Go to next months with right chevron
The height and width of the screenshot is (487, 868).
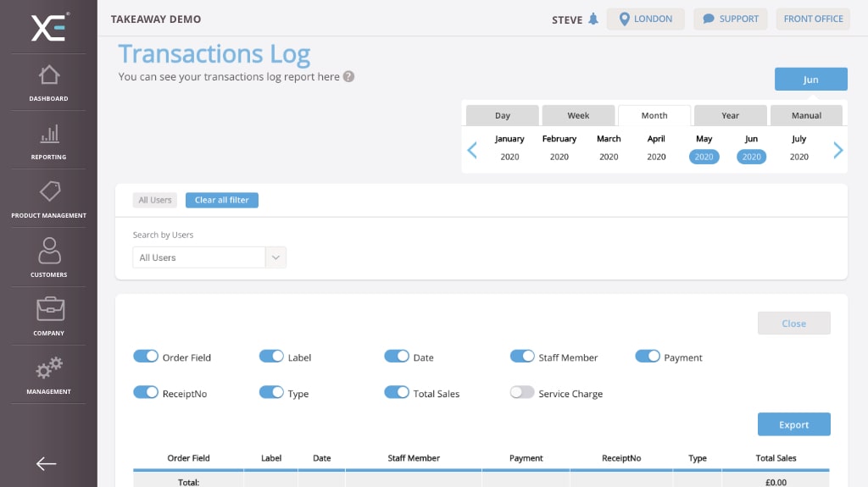coord(837,151)
